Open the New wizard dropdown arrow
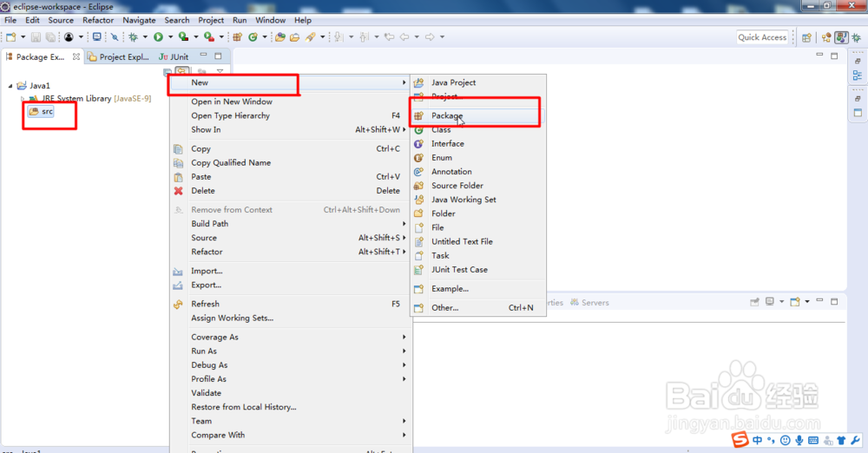 [x=23, y=37]
